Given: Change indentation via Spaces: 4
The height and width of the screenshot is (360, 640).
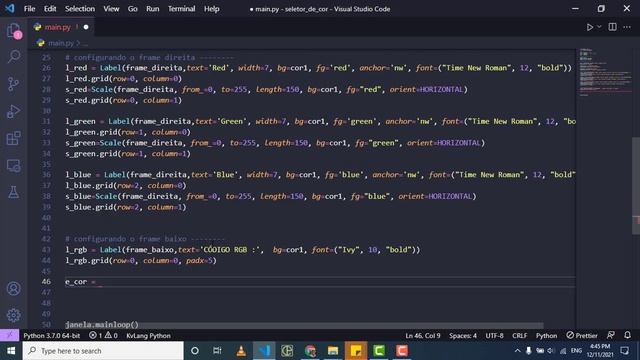Looking at the screenshot, I should coord(463,336).
